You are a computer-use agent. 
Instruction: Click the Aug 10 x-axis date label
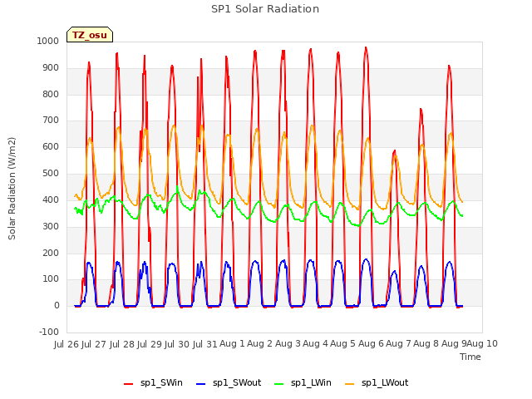coord(482,344)
